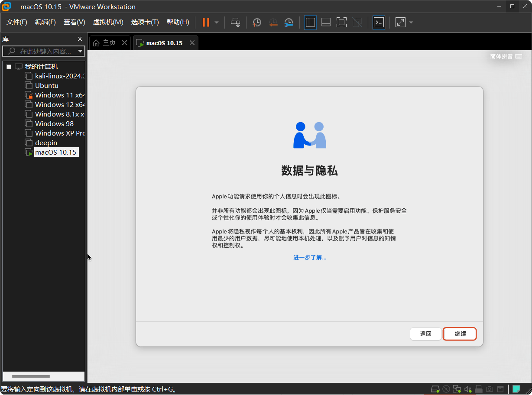Collapse the 我的计算机 tree node
This screenshot has height=395, width=532.
(x=9, y=66)
